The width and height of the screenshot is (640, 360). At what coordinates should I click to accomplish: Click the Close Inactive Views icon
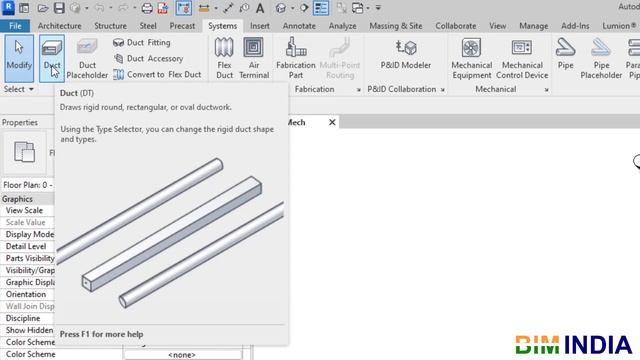click(x=341, y=8)
